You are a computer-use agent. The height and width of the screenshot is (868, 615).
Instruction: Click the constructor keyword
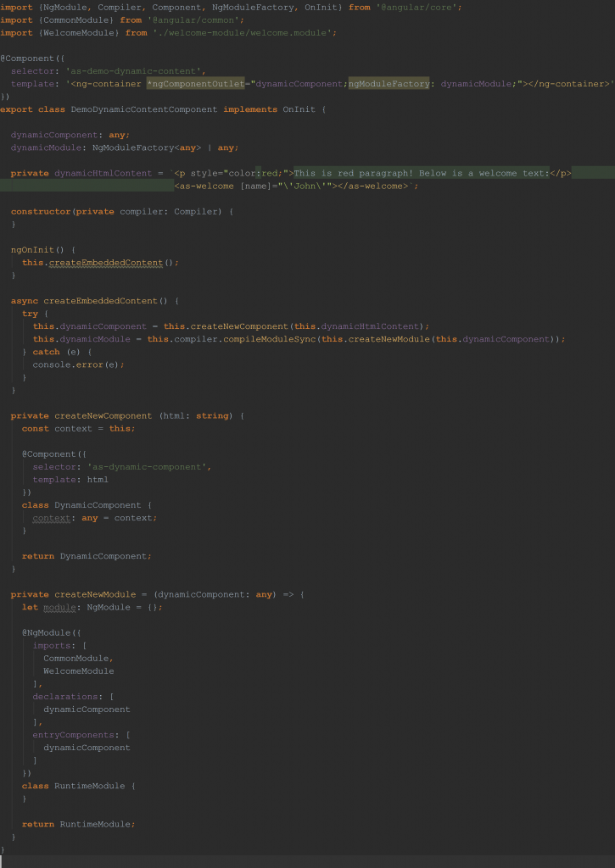[x=41, y=211]
